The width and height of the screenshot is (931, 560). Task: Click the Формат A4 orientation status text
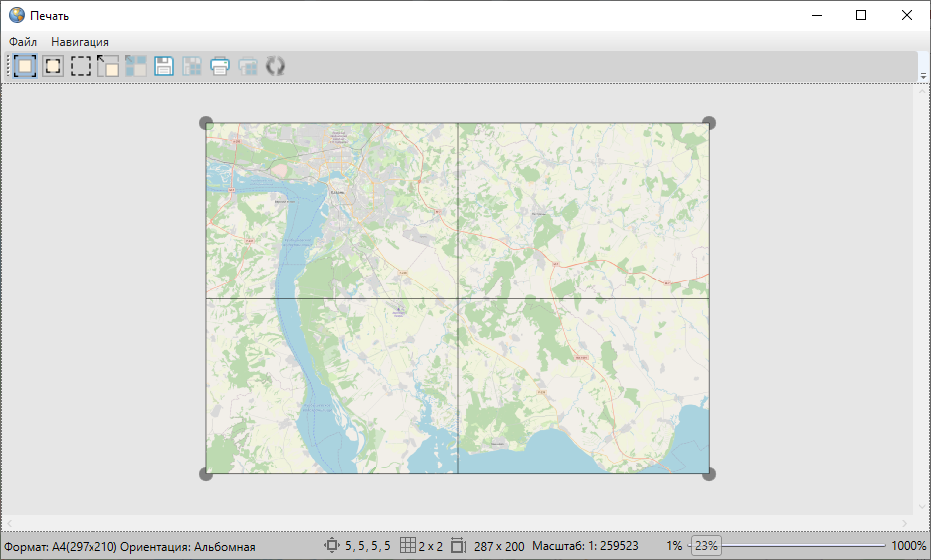click(x=129, y=547)
